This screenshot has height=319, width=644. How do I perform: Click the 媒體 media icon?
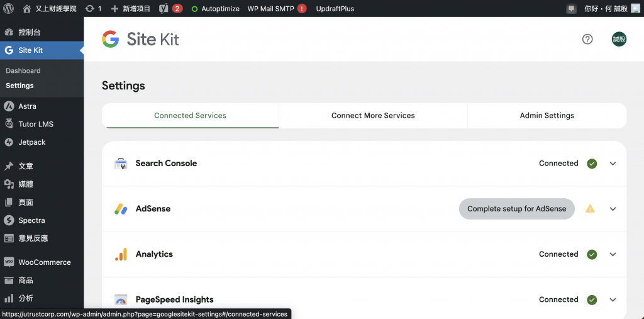(x=9, y=184)
